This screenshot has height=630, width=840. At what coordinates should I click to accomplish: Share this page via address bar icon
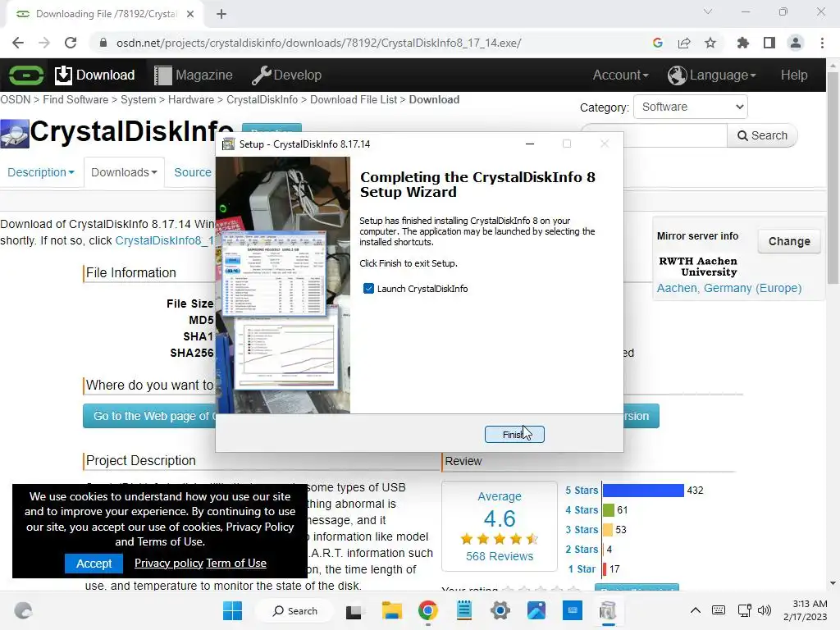pos(684,43)
